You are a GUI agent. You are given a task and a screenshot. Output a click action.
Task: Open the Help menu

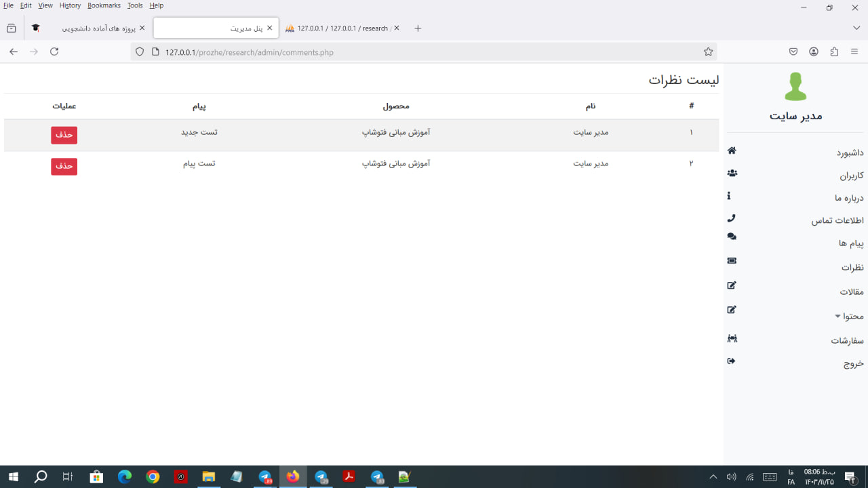[x=156, y=5]
